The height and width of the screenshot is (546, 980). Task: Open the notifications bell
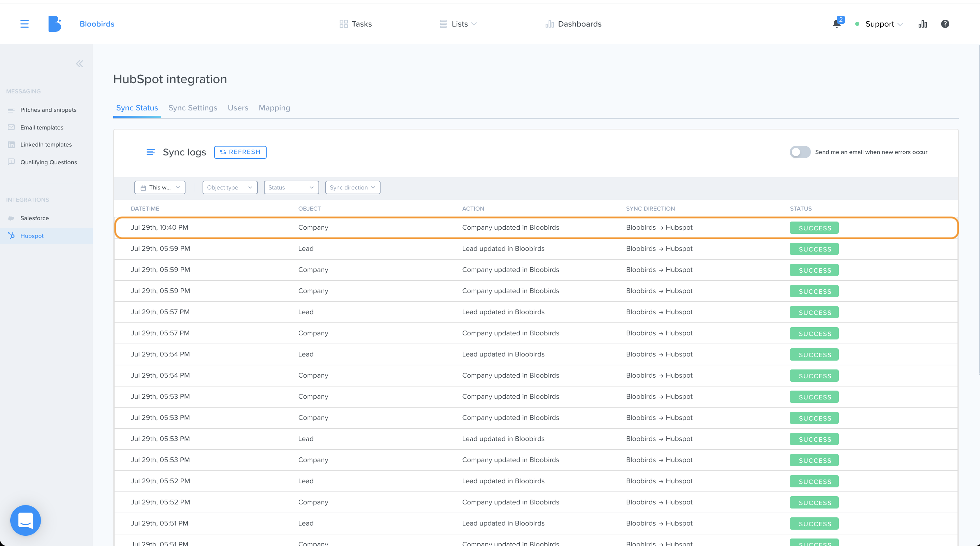pyautogui.click(x=836, y=24)
